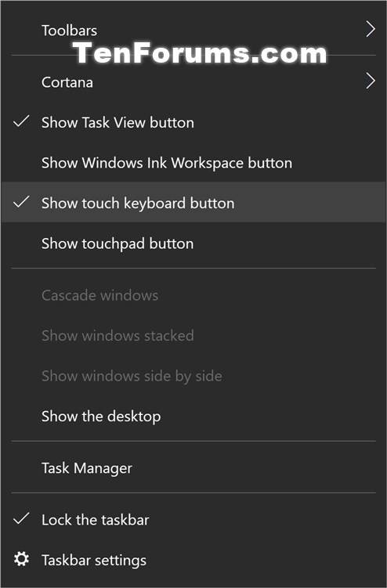The height and width of the screenshot is (588, 387).
Task: Click the checkmark next to Show Task View button
Action: coord(21,121)
